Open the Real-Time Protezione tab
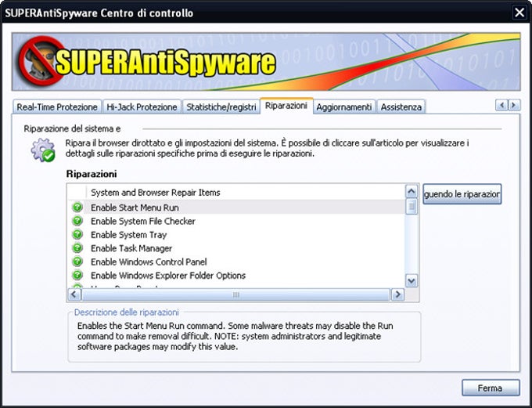This screenshot has width=532, height=408. (x=57, y=107)
